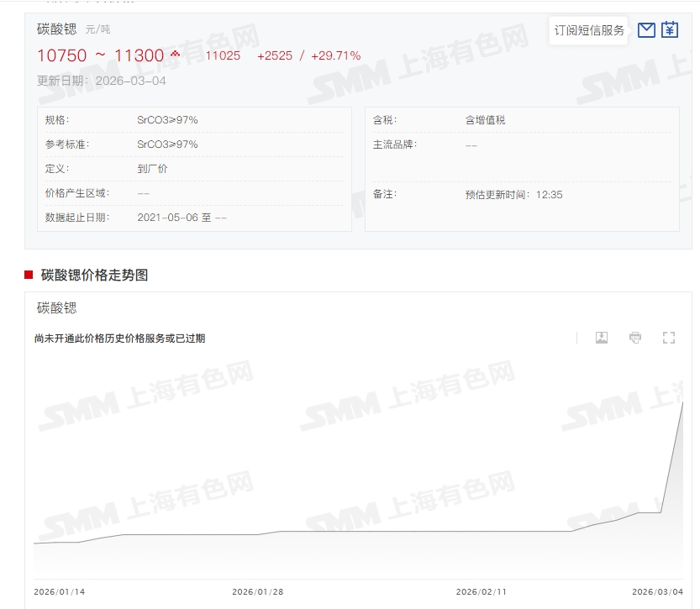Select the 碳酸锶 product title
Viewport: 700px width, 609px height.
click(56, 29)
